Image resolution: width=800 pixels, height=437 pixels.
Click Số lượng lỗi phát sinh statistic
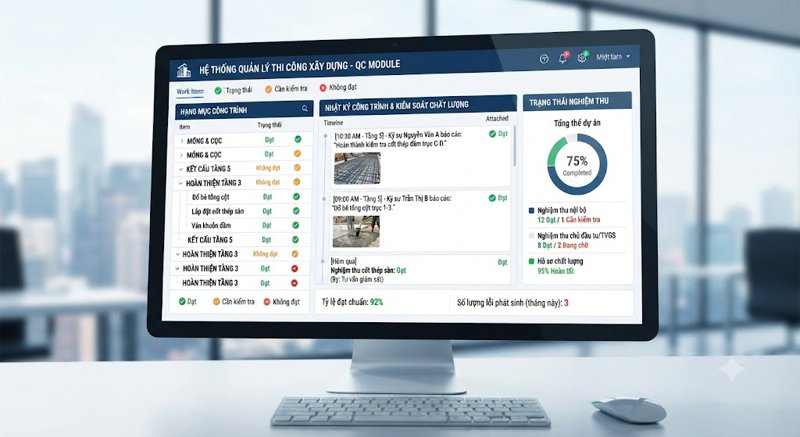pos(513,303)
